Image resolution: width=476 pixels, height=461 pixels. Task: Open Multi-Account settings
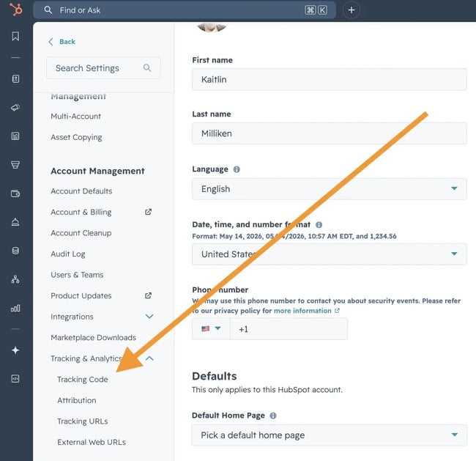point(75,116)
